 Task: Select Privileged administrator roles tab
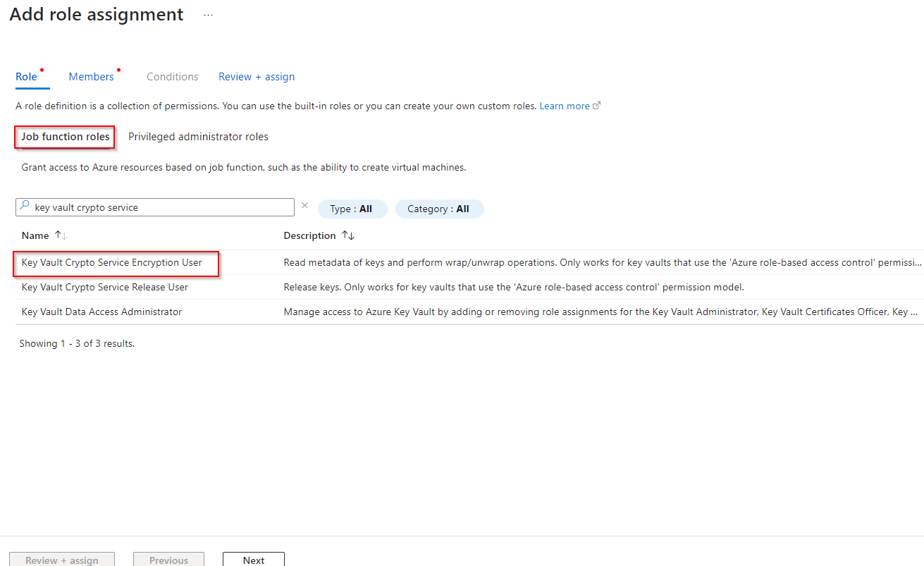198,137
